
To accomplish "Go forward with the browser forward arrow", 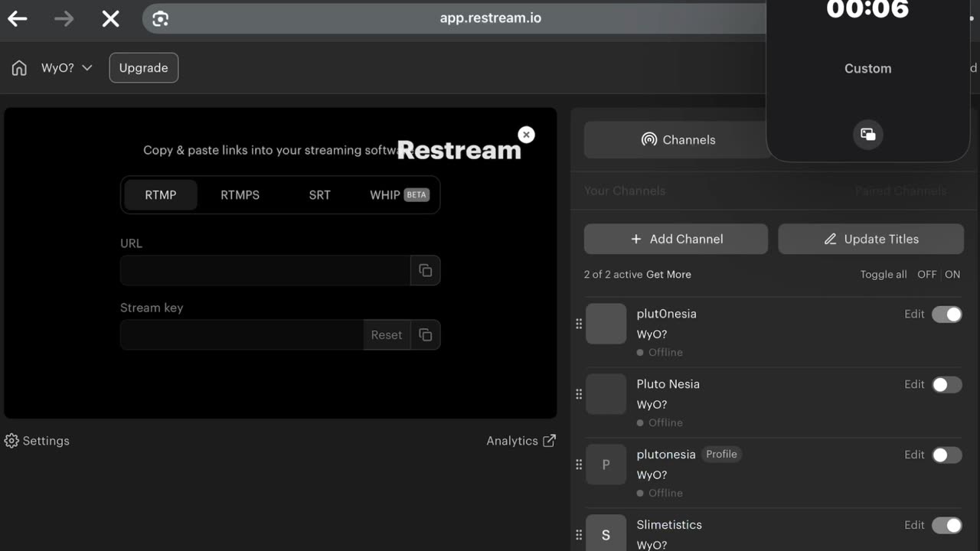I will (64, 19).
